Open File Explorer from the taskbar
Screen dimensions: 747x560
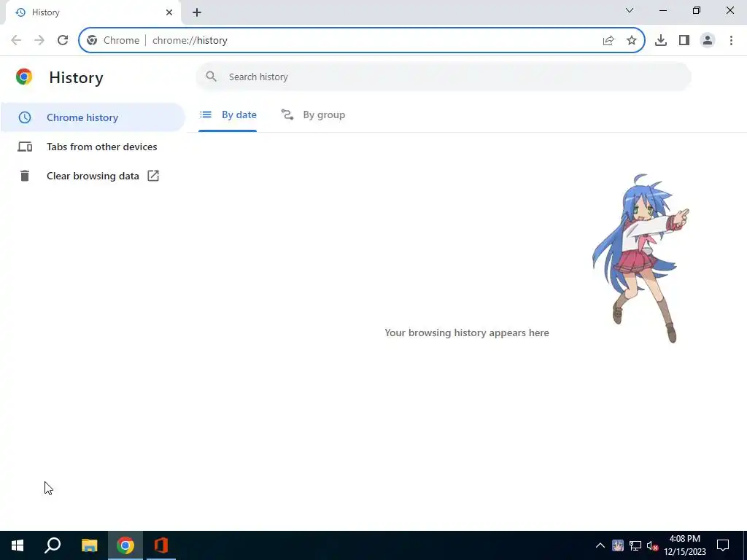click(89, 545)
